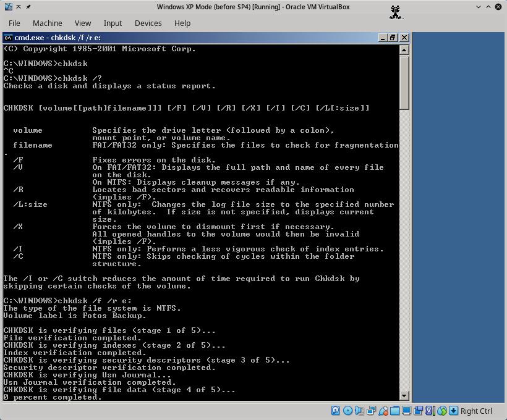
Task: Click 'The type of the file system is NTFS.'
Action: (92, 308)
